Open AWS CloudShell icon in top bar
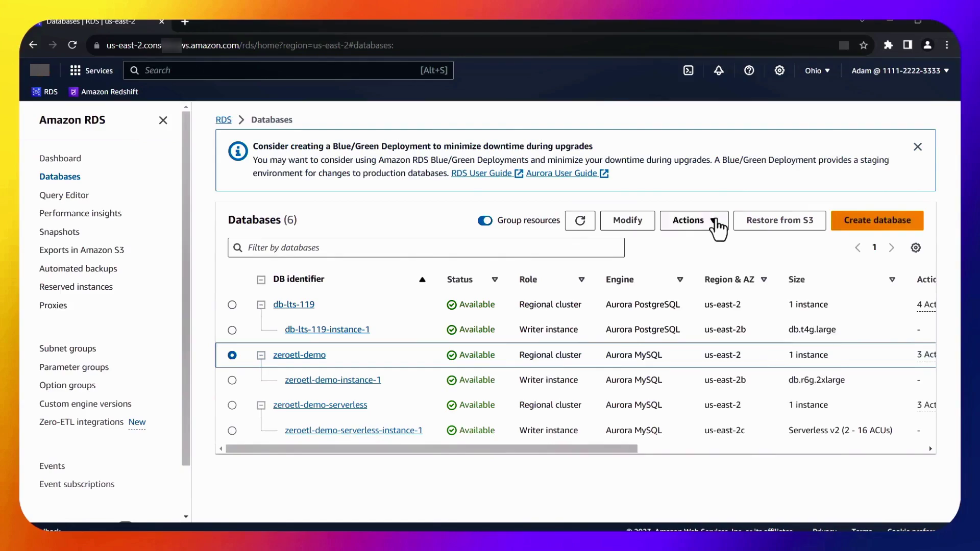Viewport: 980px width, 551px height. (x=688, y=70)
